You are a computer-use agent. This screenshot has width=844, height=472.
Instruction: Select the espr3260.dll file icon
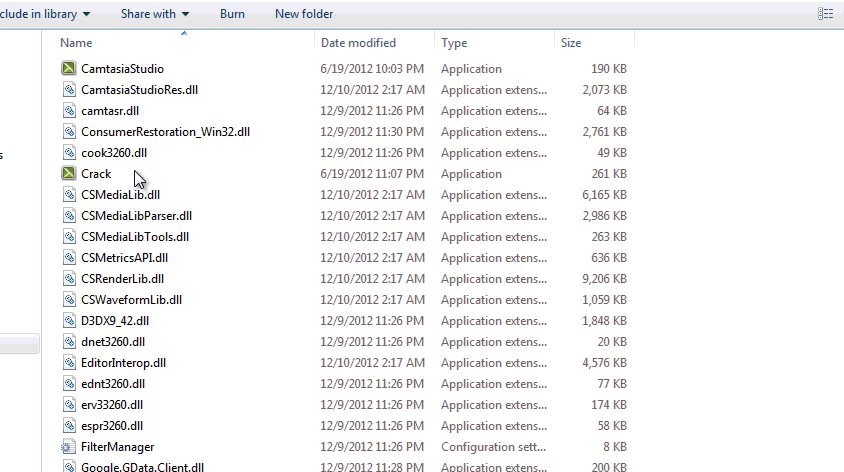point(69,425)
